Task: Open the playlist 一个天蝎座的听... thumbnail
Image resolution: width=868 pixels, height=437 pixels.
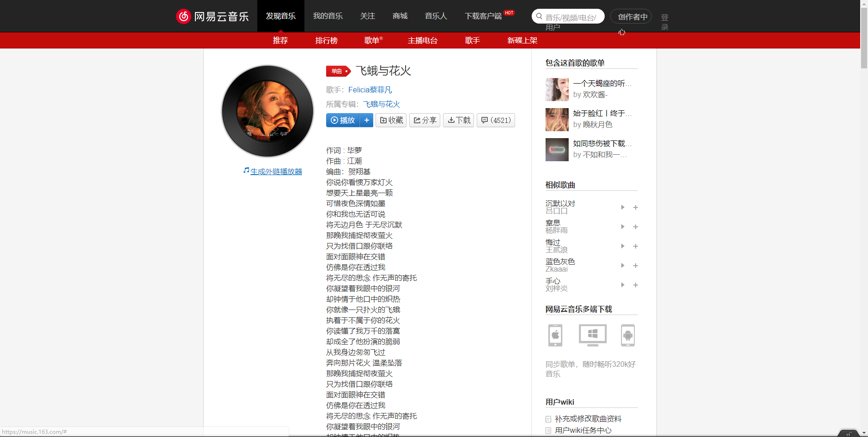Action: click(557, 90)
